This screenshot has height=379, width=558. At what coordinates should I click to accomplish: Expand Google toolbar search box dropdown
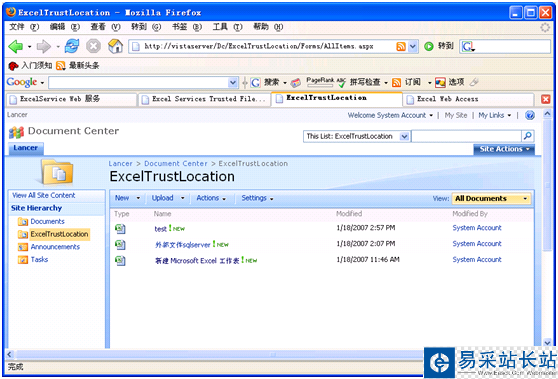pyautogui.click(x=233, y=83)
